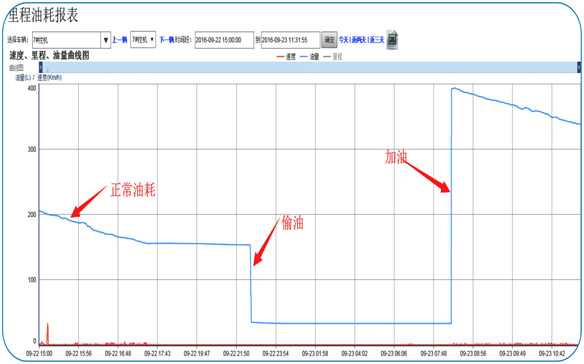Screen dimensions: 584x364
Task: Open the 选择车辆 combo box arrow
Action: (106, 40)
